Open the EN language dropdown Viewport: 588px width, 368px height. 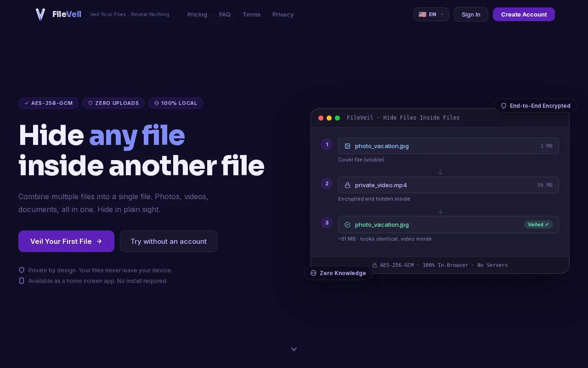(x=431, y=14)
